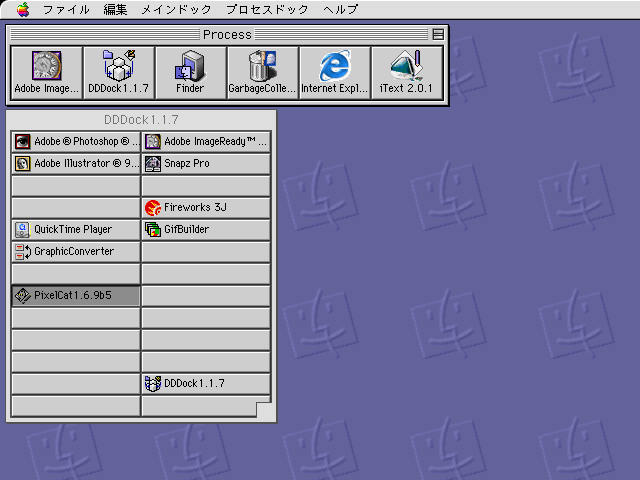Click the DDDock window resize corner

[264, 410]
